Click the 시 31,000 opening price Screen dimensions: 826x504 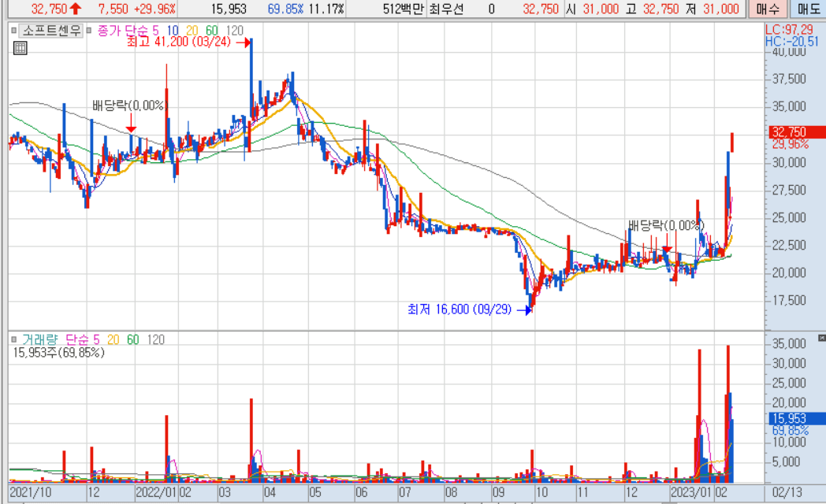pos(592,9)
